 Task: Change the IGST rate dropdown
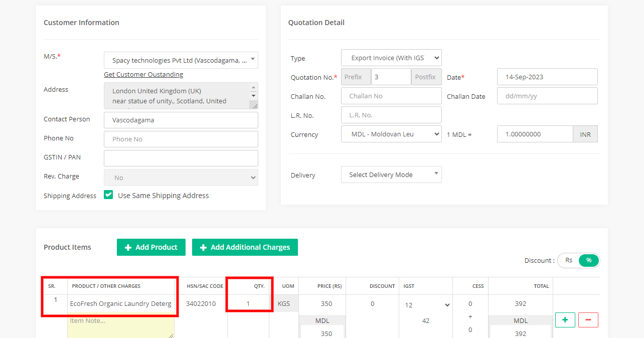425,305
